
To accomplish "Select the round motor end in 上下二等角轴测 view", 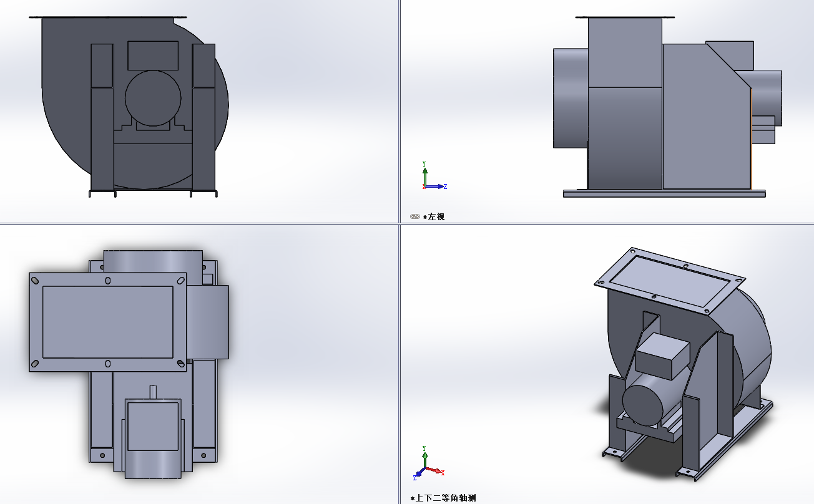I will pyautogui.click(x=642, y=405).
